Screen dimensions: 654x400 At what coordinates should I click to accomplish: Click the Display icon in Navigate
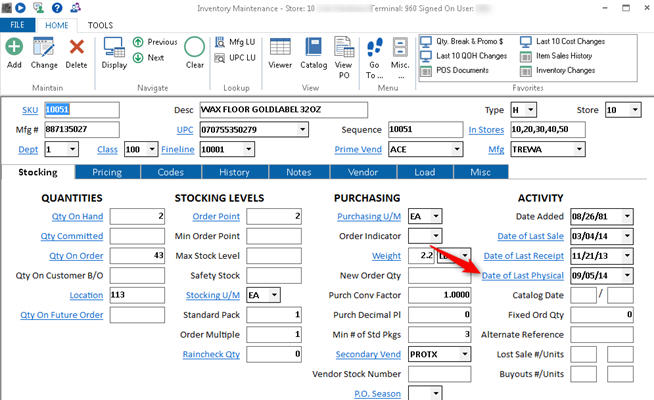114,50
